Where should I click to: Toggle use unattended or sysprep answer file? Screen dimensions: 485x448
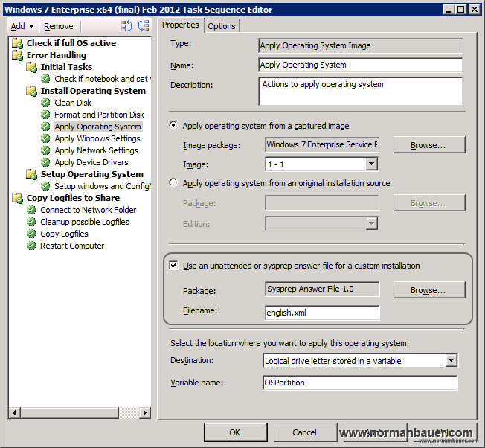173,265
